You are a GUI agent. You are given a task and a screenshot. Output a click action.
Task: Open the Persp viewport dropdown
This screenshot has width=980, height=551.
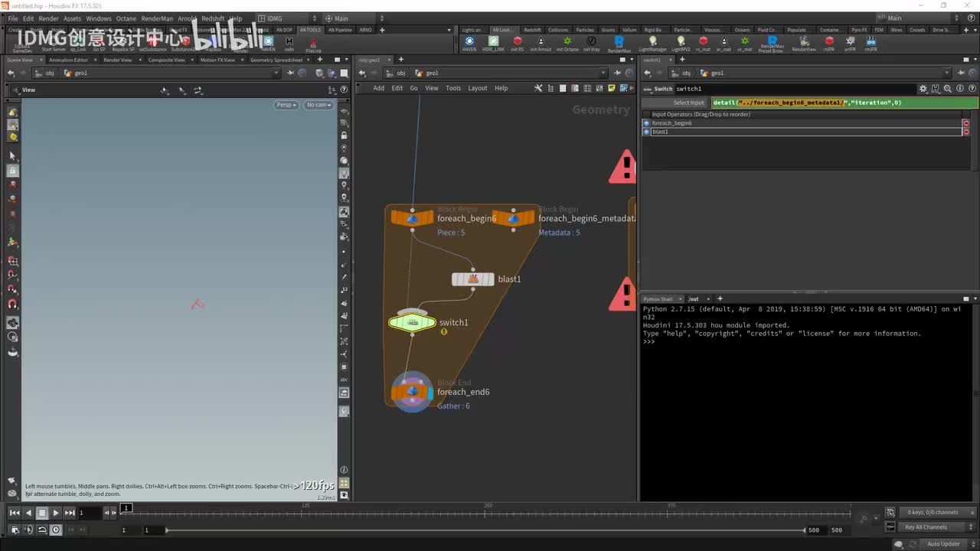pyautogui.click(x=286, y=105)
